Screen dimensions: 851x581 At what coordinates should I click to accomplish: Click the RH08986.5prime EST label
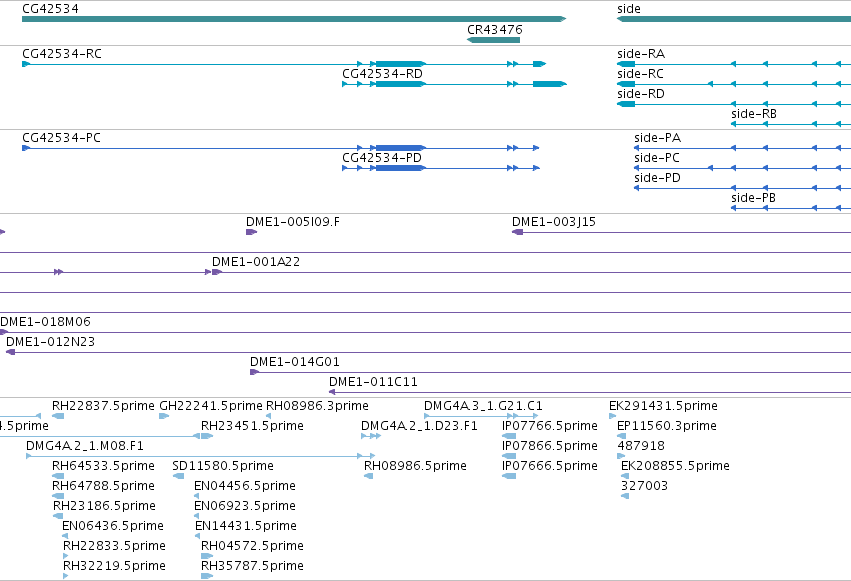pyautogui.click(x=415, y=466)
